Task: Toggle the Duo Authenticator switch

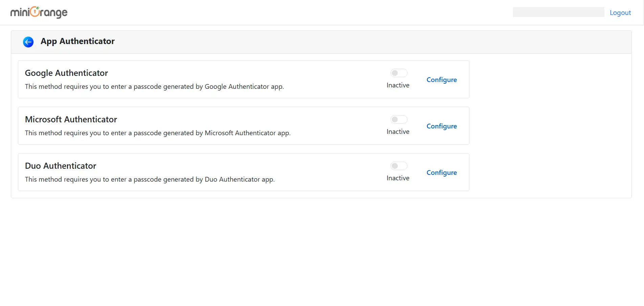Action: pos(399,166)
